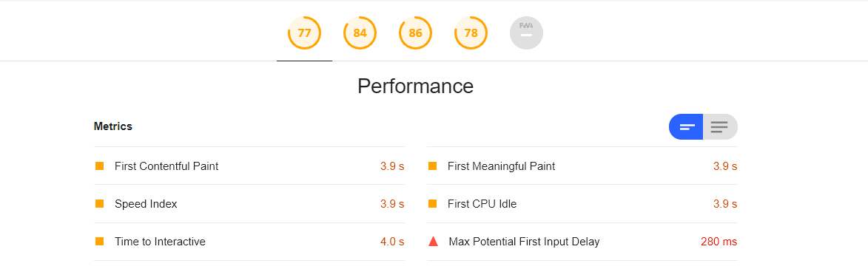The image size is (868, 269).
Task: Click the Metrics section label
Action: [x=113, y=126]
